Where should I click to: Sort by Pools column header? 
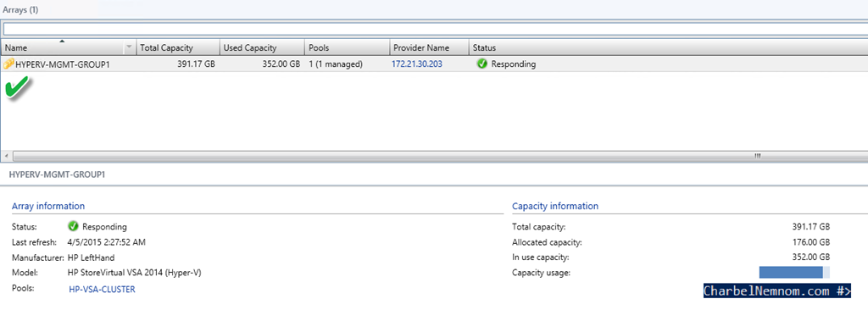pyautogui.click(x=347, y=47)
